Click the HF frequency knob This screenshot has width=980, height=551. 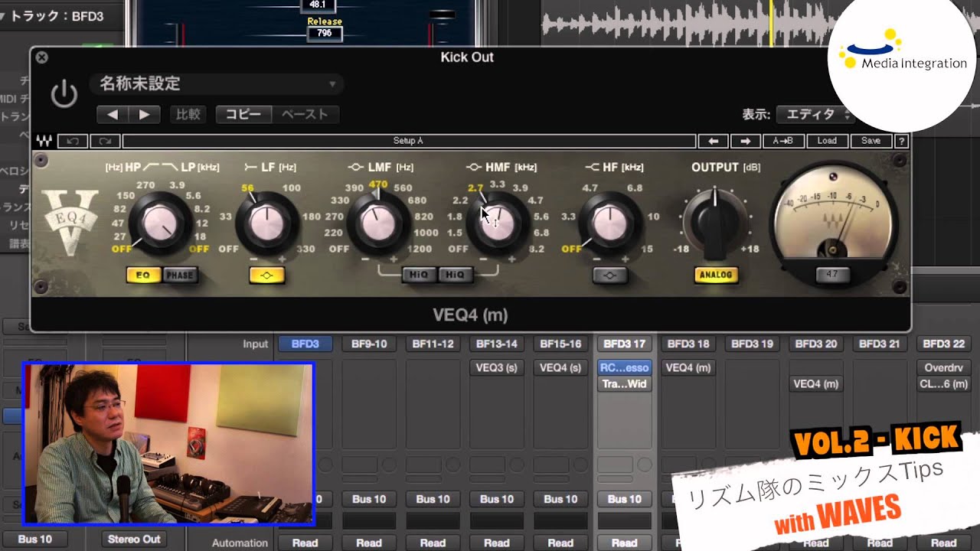(x=609, y=223)
